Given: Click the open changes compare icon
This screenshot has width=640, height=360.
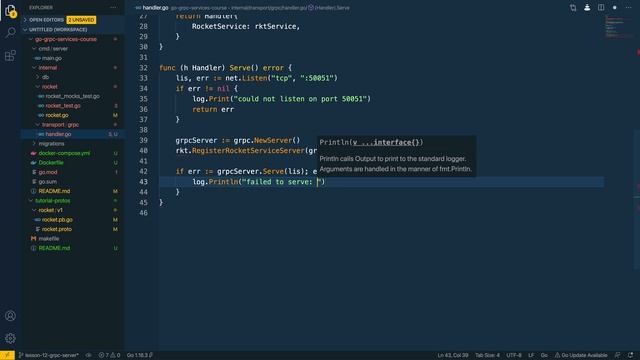Looking at the screenshot, I should [x=573, y=7].
